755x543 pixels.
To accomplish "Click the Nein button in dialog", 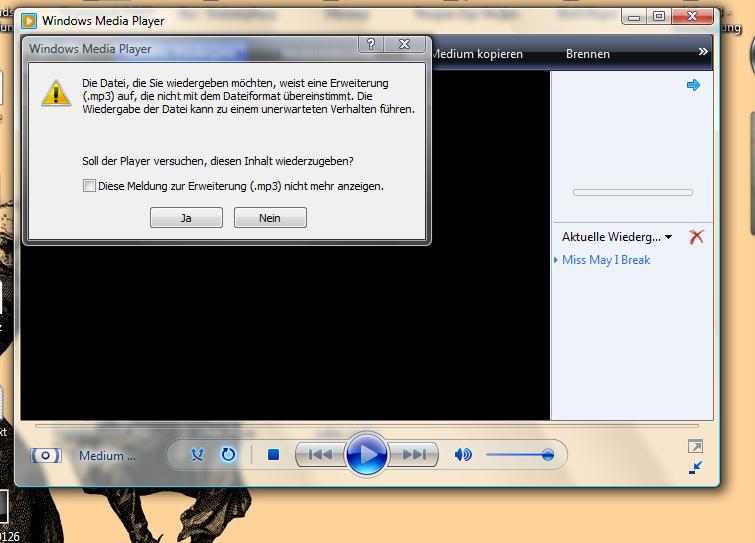I will tap(270, 218).
